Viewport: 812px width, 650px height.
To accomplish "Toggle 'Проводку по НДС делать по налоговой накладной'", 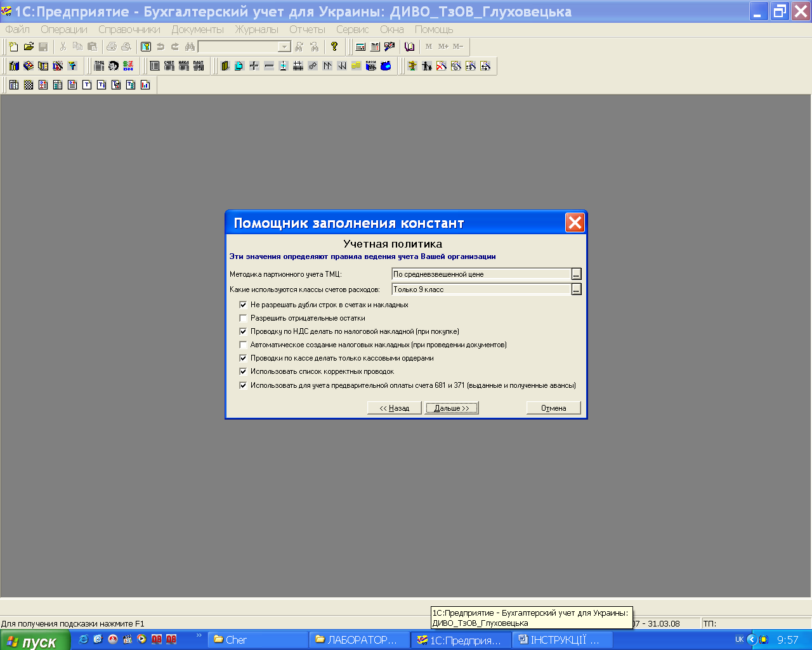I will pos(243,331).
